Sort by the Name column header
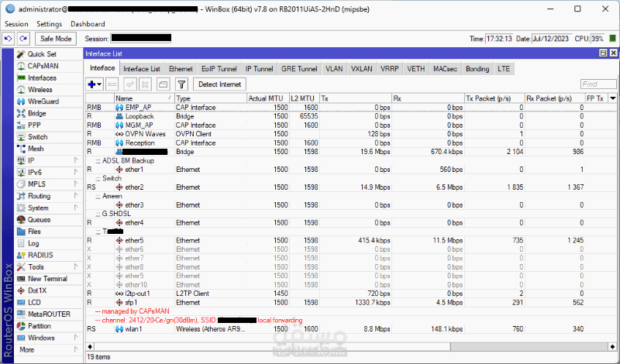 click(144, 98)
